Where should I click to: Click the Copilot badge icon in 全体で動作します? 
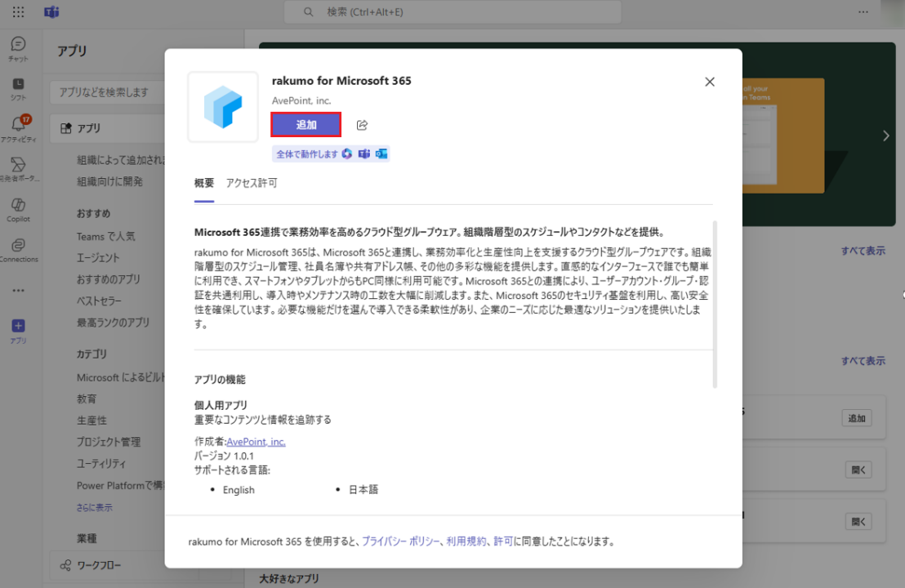(x=347, y=154)
